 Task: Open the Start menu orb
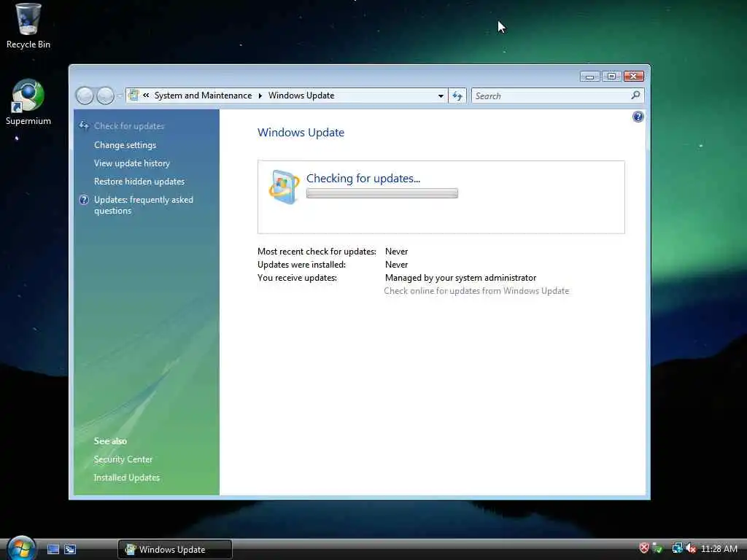(21, 548)
